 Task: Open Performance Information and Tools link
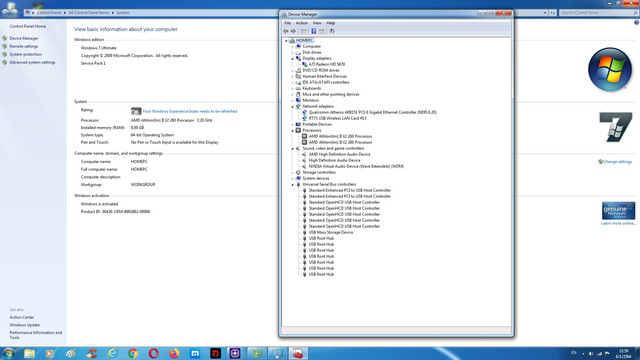pyautogui.click(x=36, y=335)
